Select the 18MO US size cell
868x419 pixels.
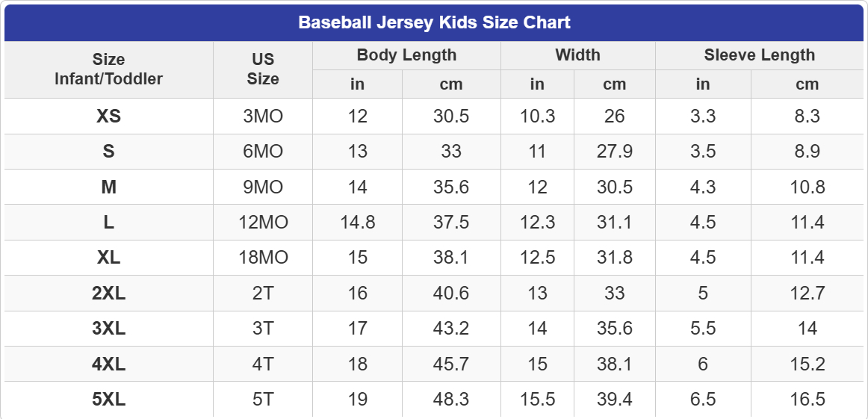coord(263,258)
